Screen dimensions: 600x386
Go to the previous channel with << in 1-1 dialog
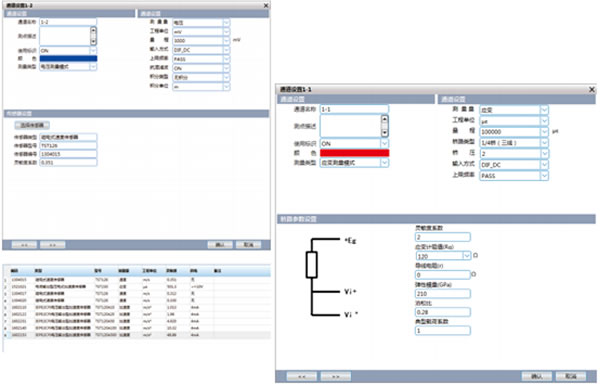302,376
